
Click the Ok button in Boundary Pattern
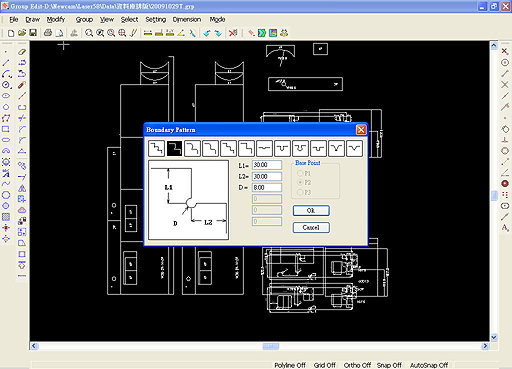point(311,210)
